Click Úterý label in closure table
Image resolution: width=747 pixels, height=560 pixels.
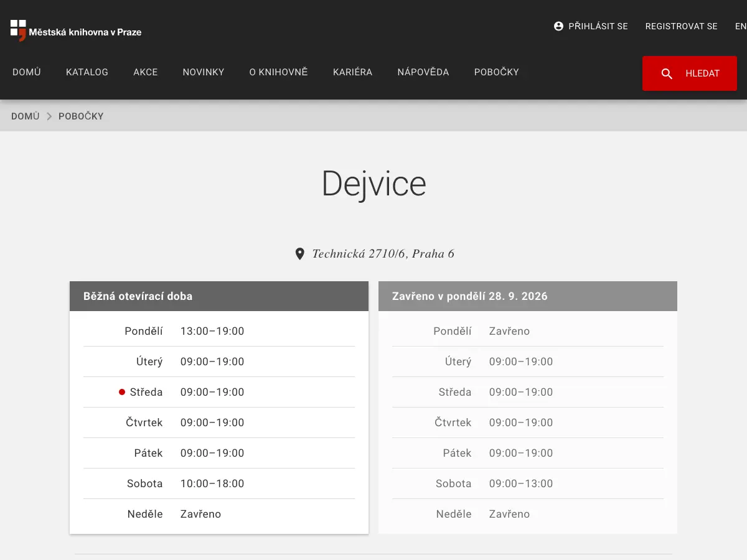tap(458, 362)
